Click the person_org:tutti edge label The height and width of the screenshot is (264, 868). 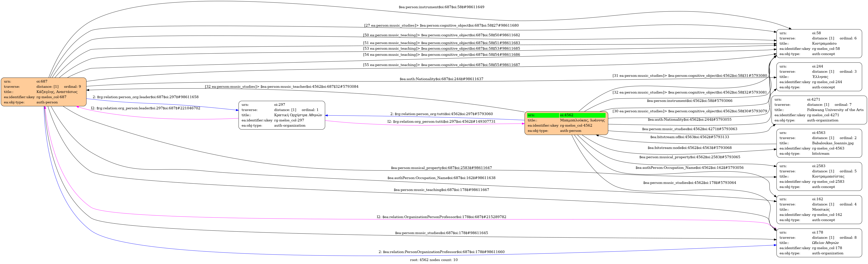pyautogui.click(x=441, y=114)
